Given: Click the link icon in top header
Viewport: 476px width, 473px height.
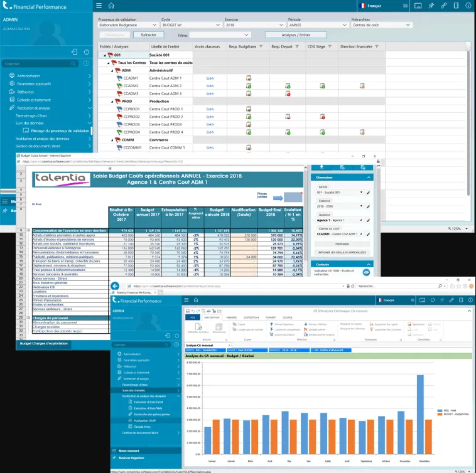Looking at the screenshot, I should point(443,6).
